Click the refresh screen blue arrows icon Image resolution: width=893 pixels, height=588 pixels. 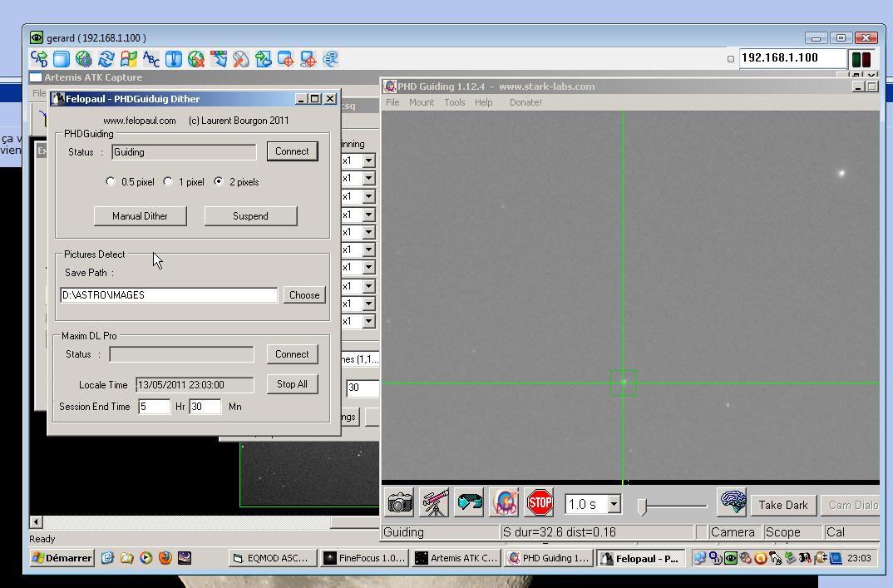click(x=106, y=59)
